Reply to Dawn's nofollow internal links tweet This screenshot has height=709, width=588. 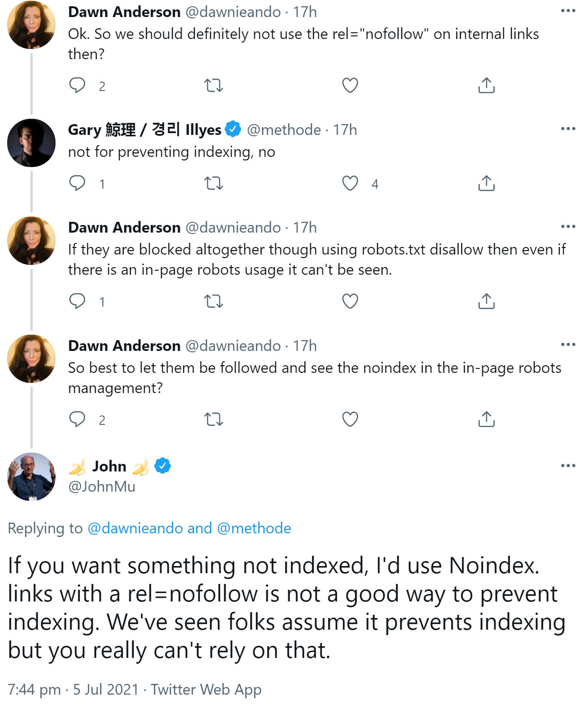tap(77, 85)
